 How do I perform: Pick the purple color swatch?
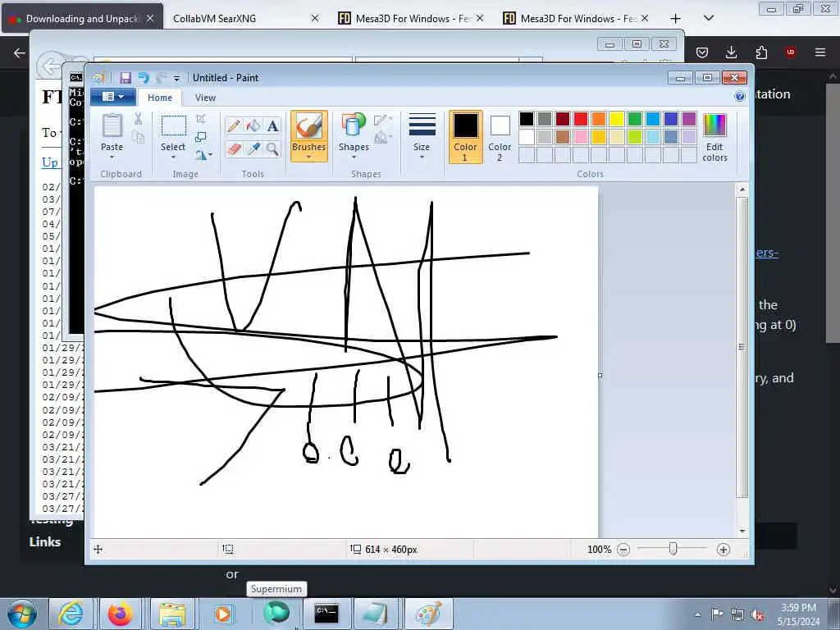click(x=689, y=119)
